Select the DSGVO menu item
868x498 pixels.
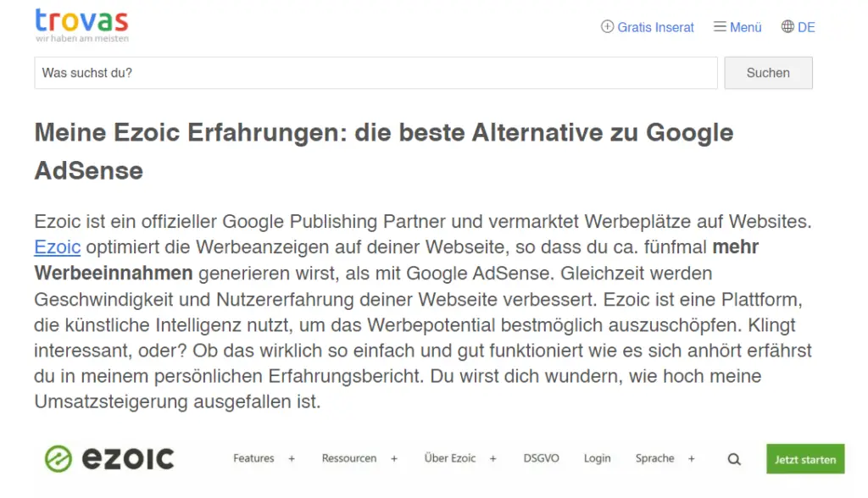click(542, 458)
